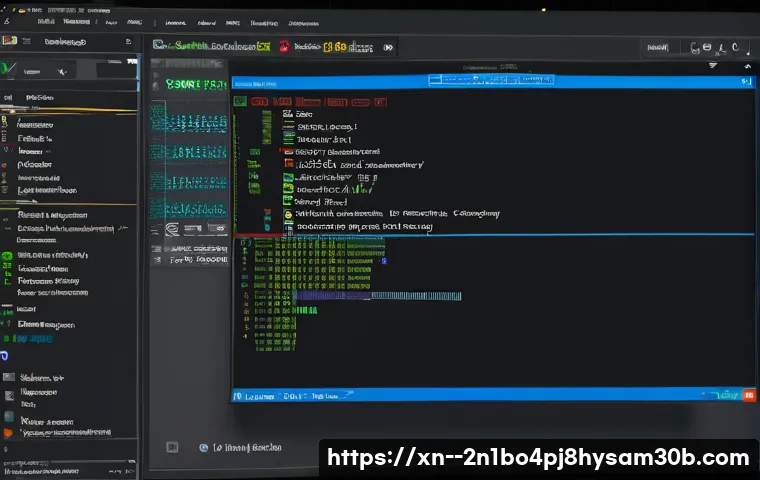760x480 pixels.
Task: Select the orange square icon in the list
Action: point(289,163)
